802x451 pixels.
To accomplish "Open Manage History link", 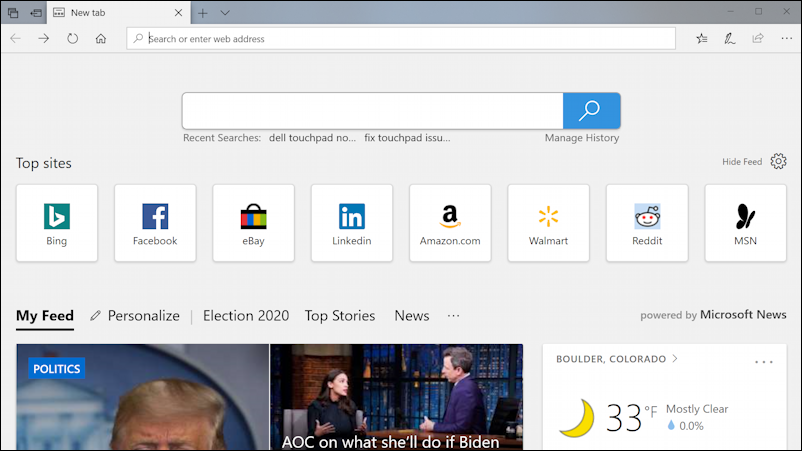I will point(582,138).
